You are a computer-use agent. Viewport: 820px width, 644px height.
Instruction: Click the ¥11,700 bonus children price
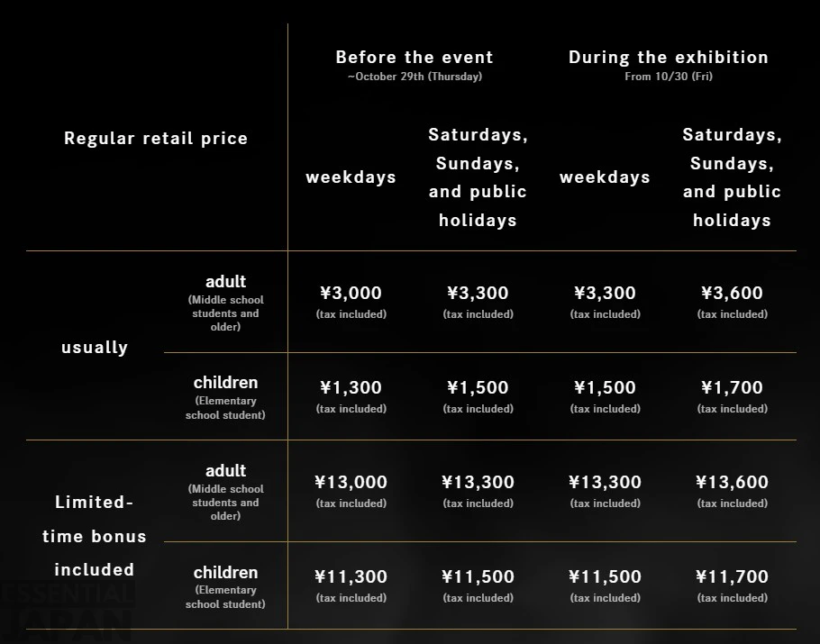pyautogui.click(x=732, y=576)
